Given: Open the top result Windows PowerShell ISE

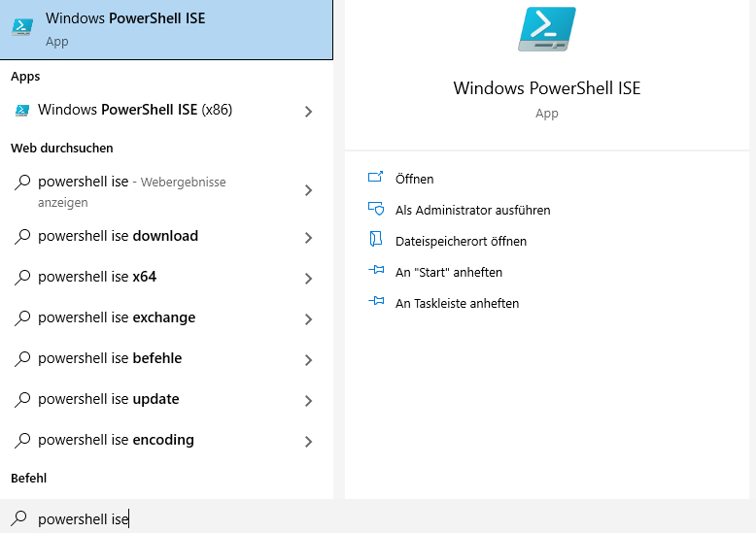Looking at the screenshot, I should point(166,29).
